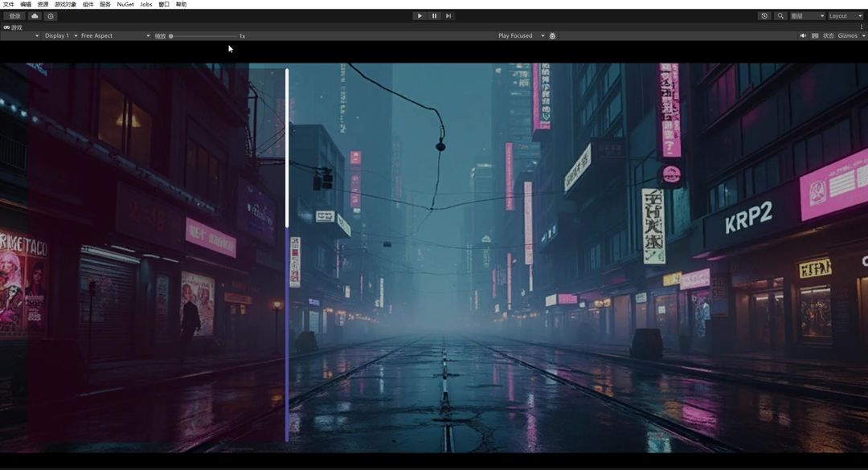Viewport: 868px width, 470px height.
Task: Advance one frame with the step button
Action: [448, 16]
